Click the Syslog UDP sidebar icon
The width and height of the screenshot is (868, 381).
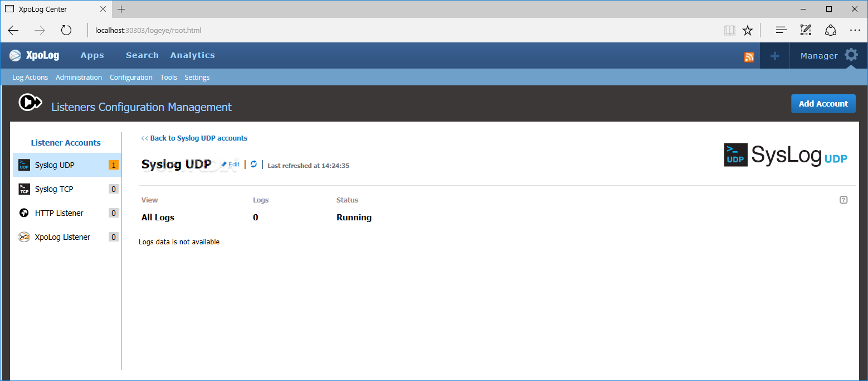click(x=24, y=165)
